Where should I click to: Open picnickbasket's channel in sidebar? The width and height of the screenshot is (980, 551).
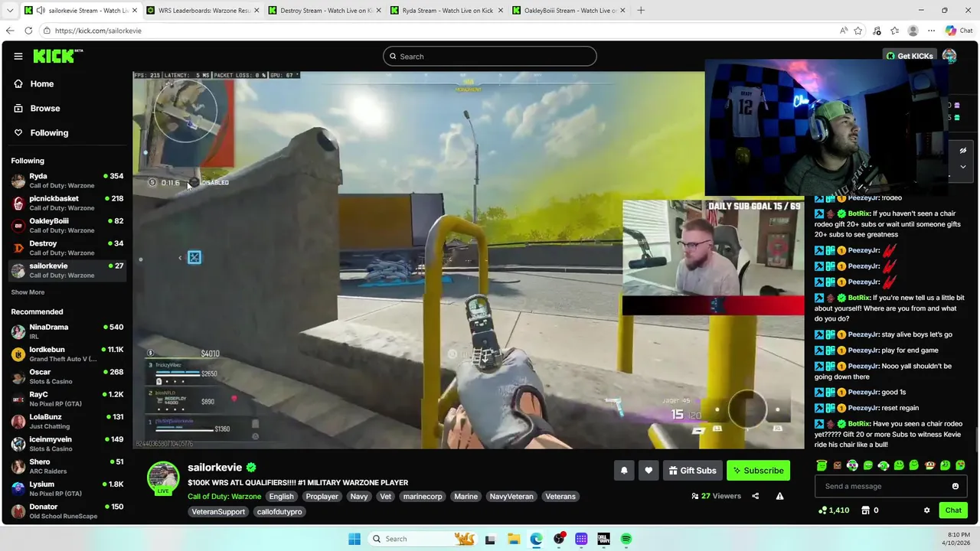[67, 203]
